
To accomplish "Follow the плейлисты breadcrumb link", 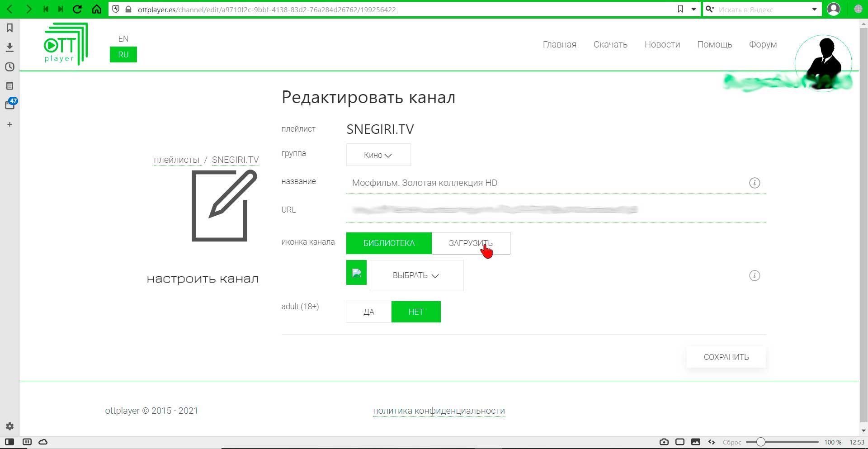I will point(176,160).
